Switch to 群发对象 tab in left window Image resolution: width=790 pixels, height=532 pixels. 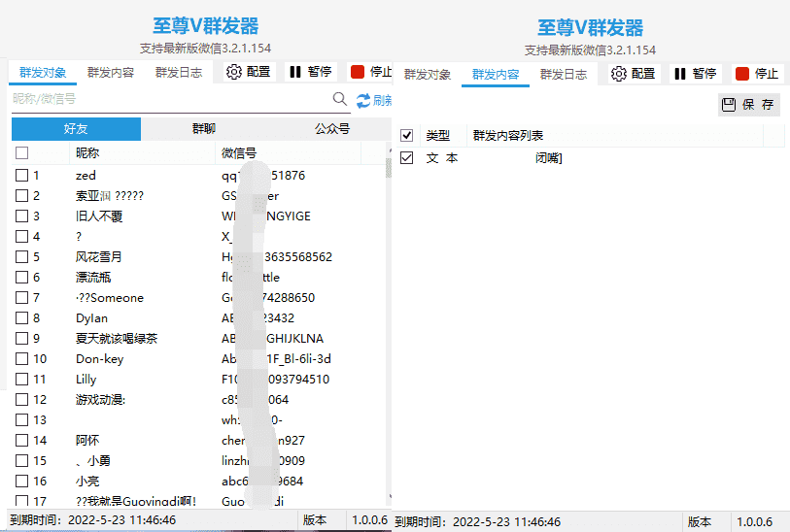[x=43, y=73]
